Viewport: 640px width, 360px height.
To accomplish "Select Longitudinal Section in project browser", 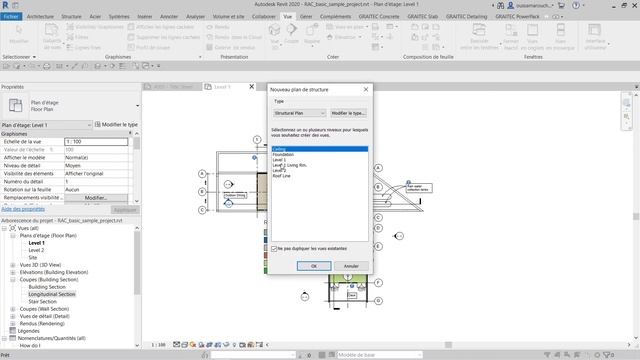I will (x=52, y=294).
